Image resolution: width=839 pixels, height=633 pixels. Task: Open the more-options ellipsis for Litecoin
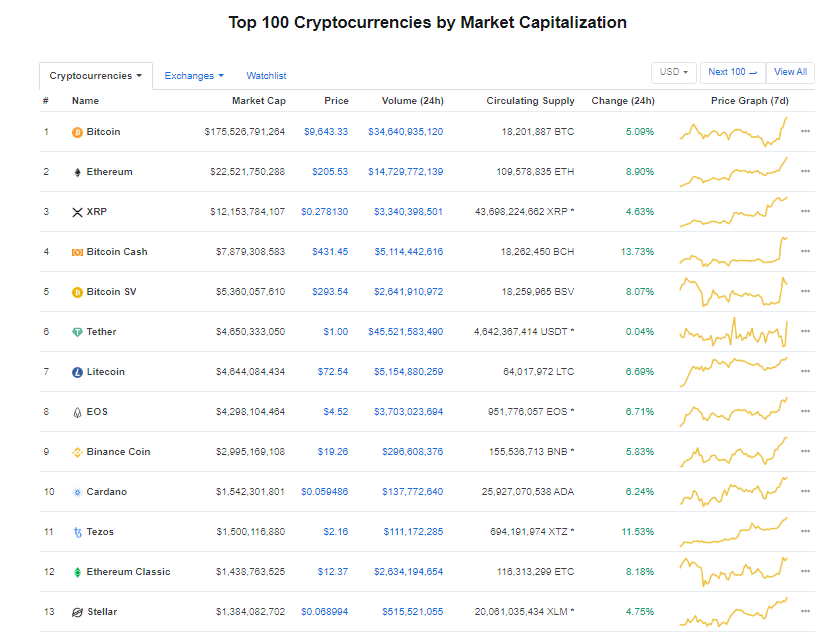pyautogui.click(x=805, y=371)
